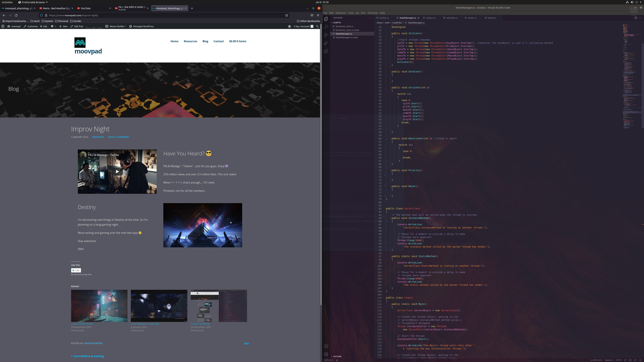Open the Firefox Pocket save icon

312,15
